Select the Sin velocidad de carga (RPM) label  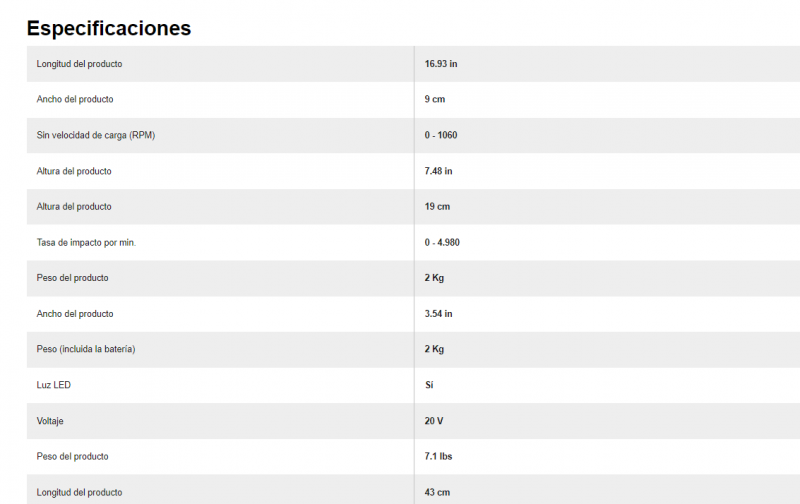click(x=95, y=135)
